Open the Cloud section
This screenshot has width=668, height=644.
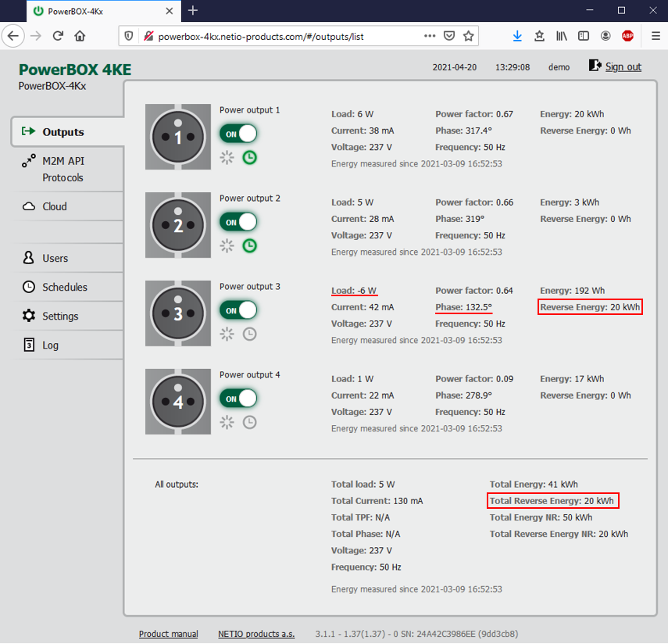point(68,206)
